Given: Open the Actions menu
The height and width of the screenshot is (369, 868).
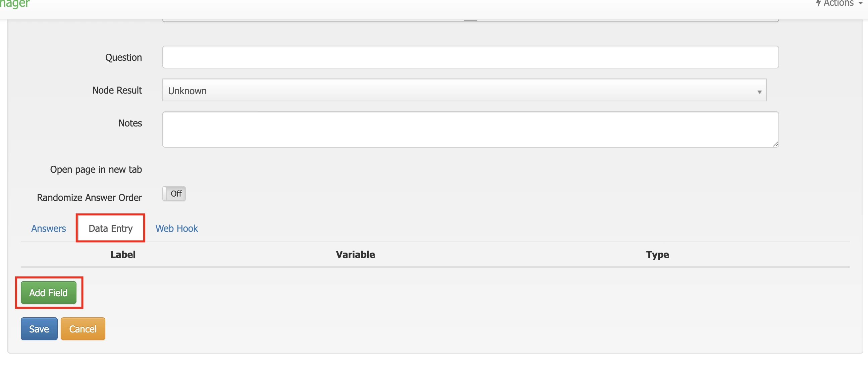Looking at the screenshot, I should 838,3.
